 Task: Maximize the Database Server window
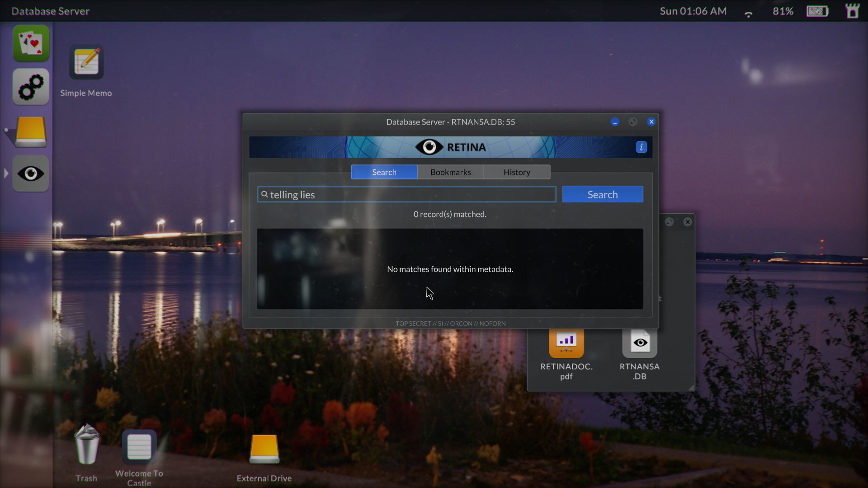[x=633, y=122]
